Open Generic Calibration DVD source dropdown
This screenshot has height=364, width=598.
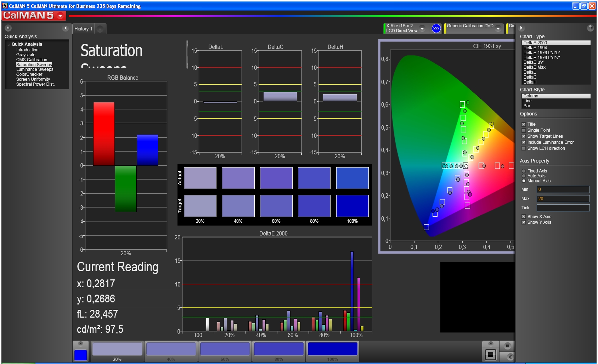[498, 28]
